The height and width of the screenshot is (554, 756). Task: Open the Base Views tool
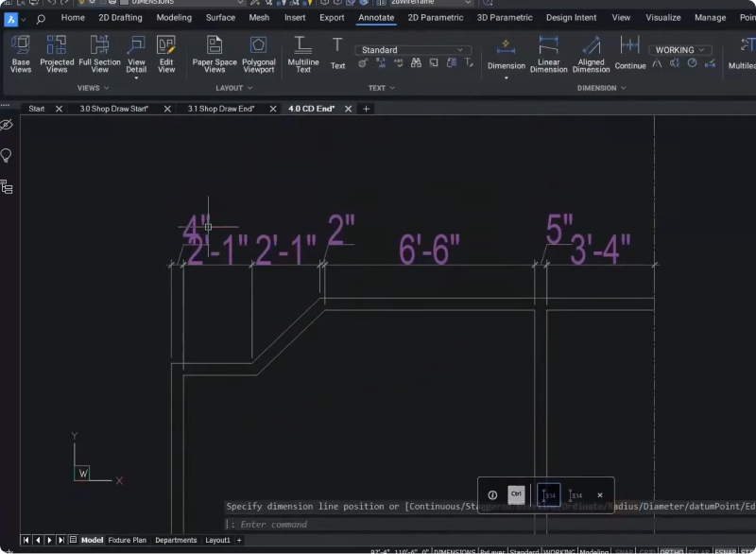click(21, 54)
